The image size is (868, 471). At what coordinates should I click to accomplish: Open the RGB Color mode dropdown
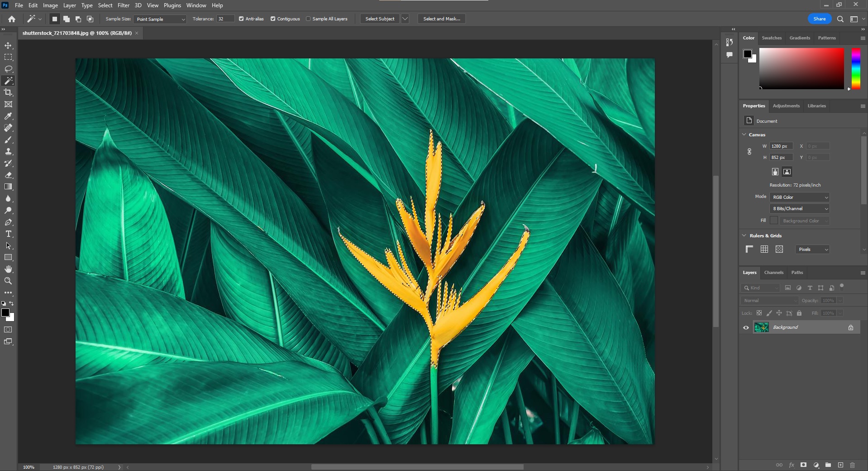(799, 197)
